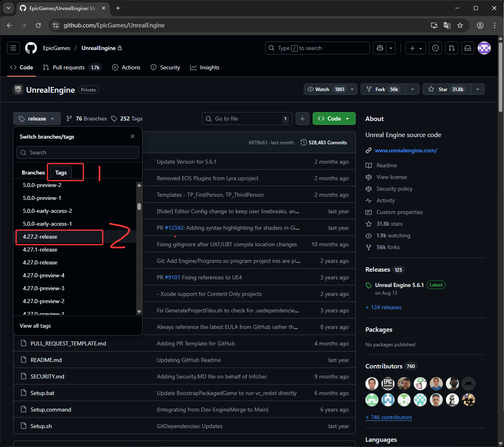The width and height of the screenshot is (504, 447).
Task: Open the issues icon in header
Action: pos(436,48)
